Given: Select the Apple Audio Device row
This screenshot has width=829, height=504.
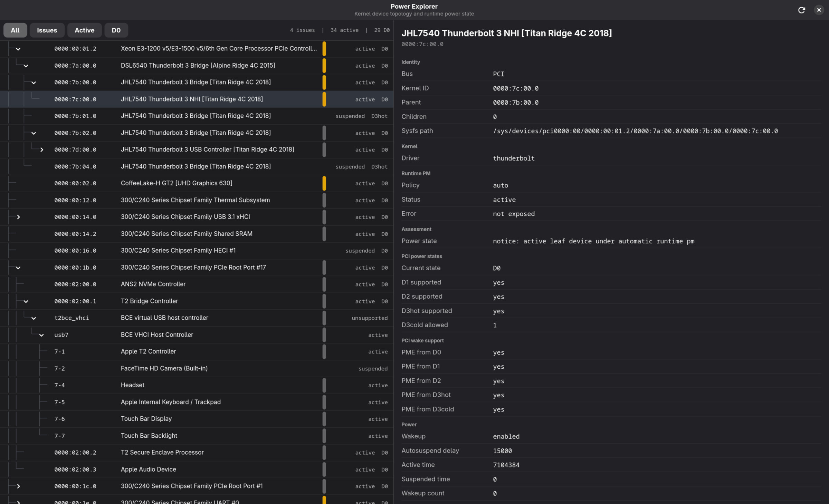Looking at the screenshot, I should [197, 469].
